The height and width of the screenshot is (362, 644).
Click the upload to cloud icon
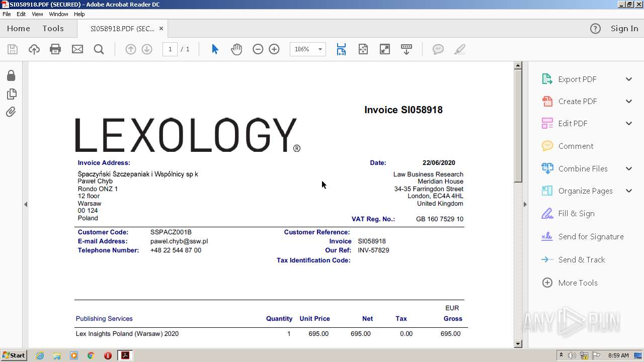(x=34, y=49)
